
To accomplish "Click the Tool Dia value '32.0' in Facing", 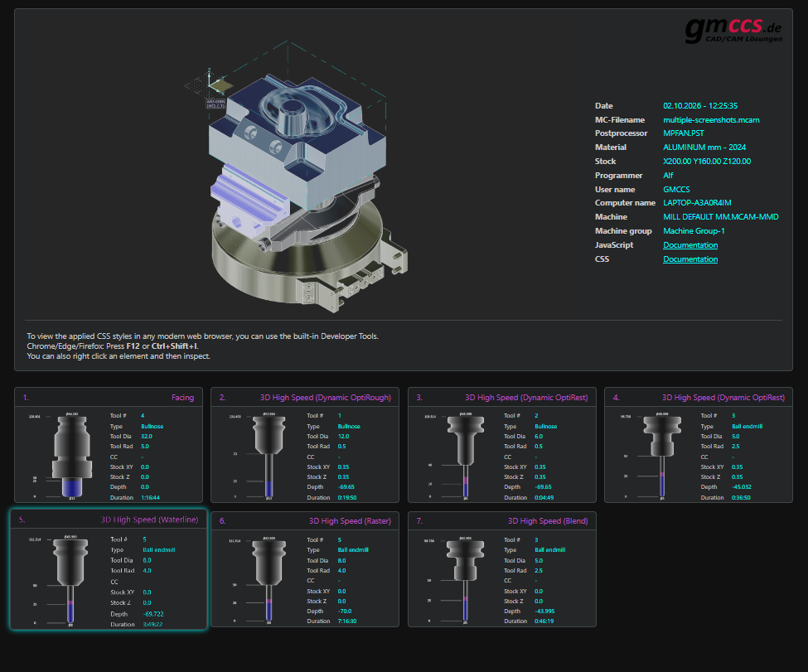I will (147, 437).
